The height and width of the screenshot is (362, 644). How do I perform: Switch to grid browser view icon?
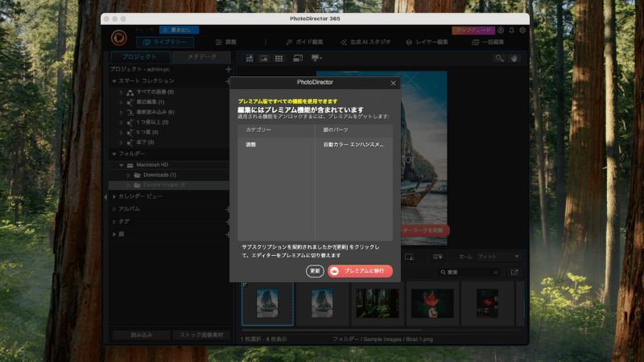[x=279, y=58]
